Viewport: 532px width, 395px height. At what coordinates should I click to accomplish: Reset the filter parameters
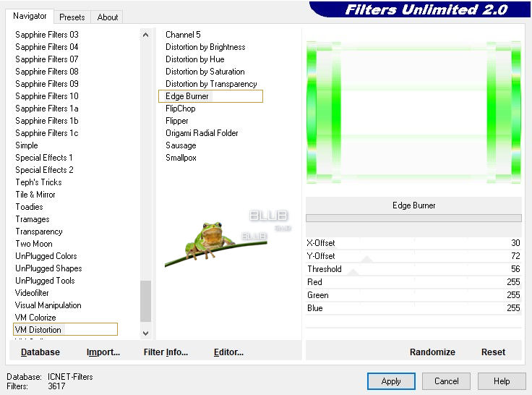pyautogui.click(x=493, y=352)
